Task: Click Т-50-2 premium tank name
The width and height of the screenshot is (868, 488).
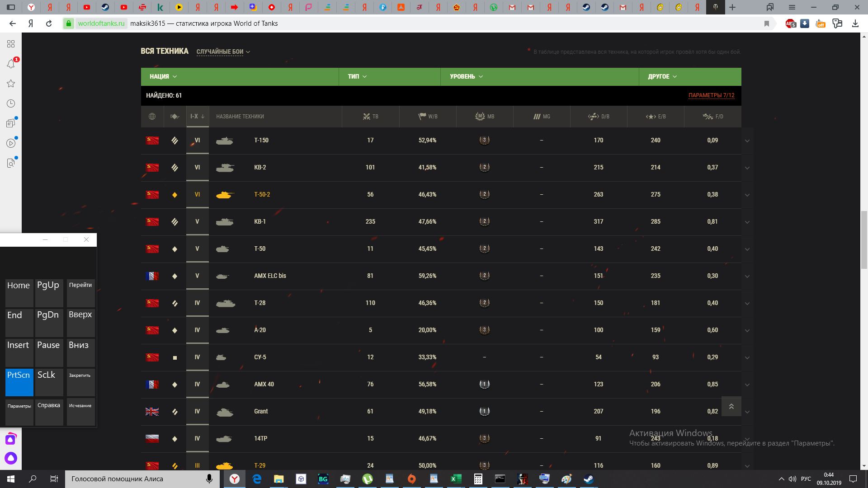Action: click(x=262, y=194)
